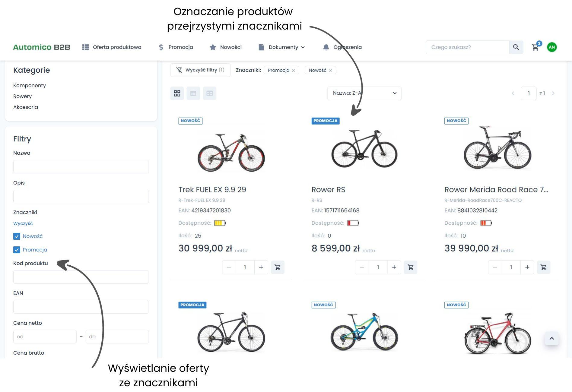This screenshot has height=392, width=572.
Task: Click the search magnifier button
Action: pyautogui.click(x=516, y=47)
